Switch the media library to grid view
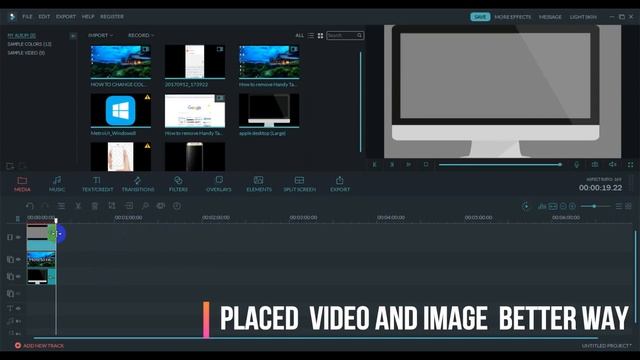 click(320, 36)
